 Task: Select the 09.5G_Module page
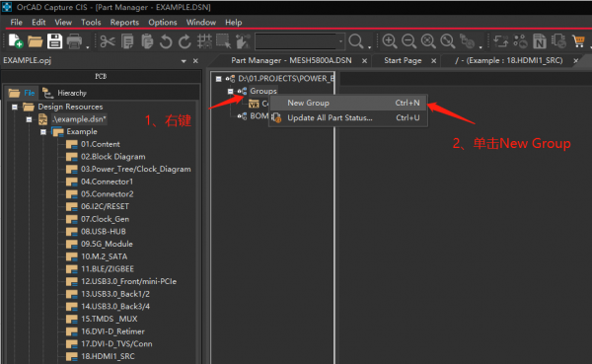pos(107,244)
